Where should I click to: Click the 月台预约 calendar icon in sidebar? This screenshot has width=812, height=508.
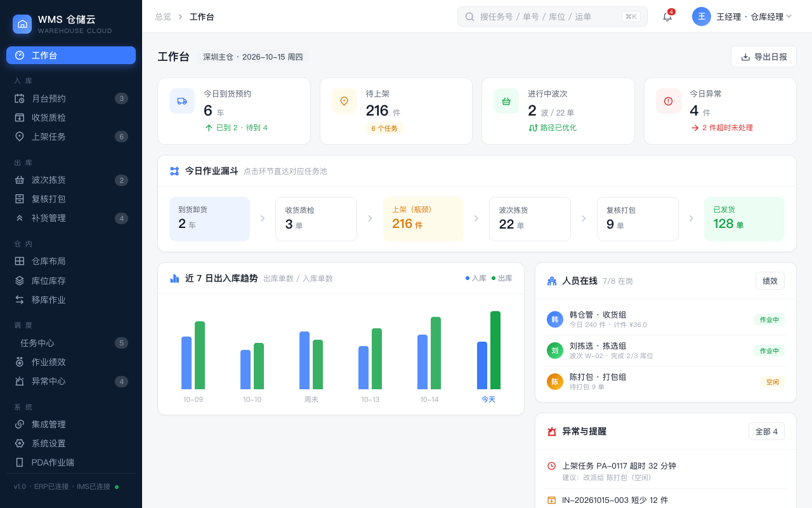click(20, 98)
